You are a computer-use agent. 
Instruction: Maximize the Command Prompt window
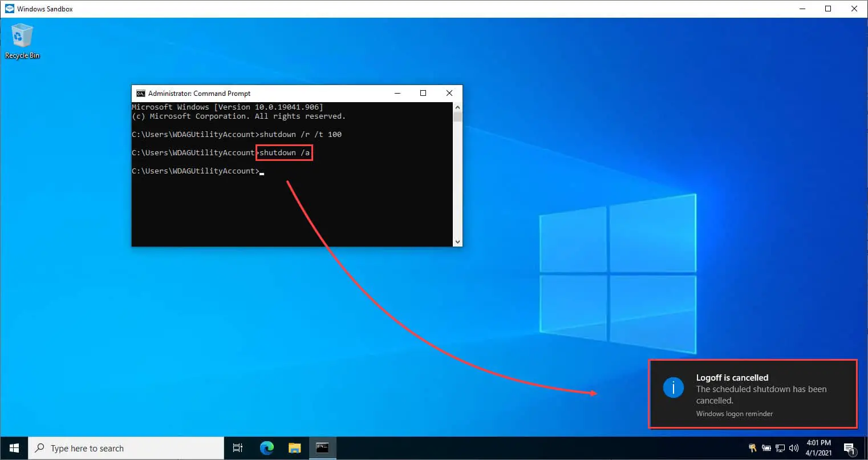(x=423, y=93)
